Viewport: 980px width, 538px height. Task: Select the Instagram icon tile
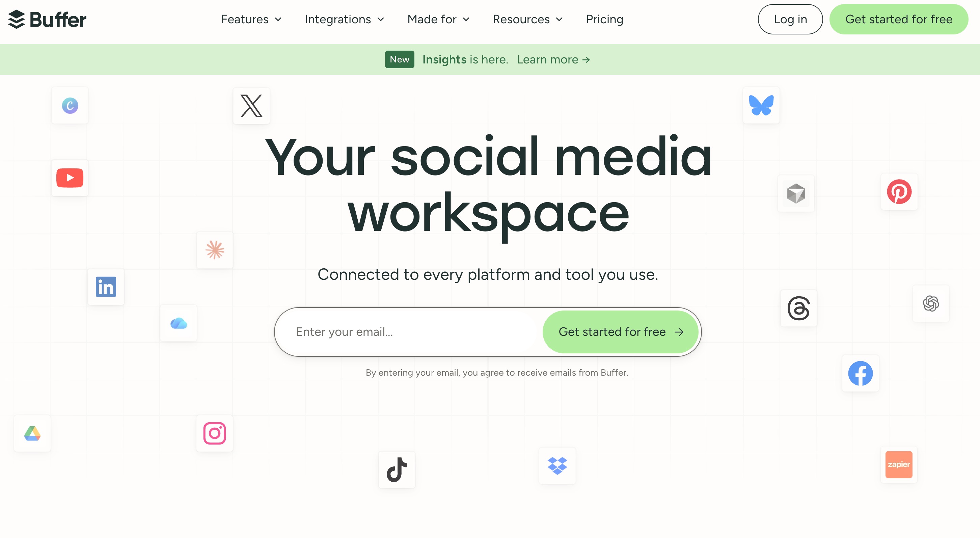[215, 433]
